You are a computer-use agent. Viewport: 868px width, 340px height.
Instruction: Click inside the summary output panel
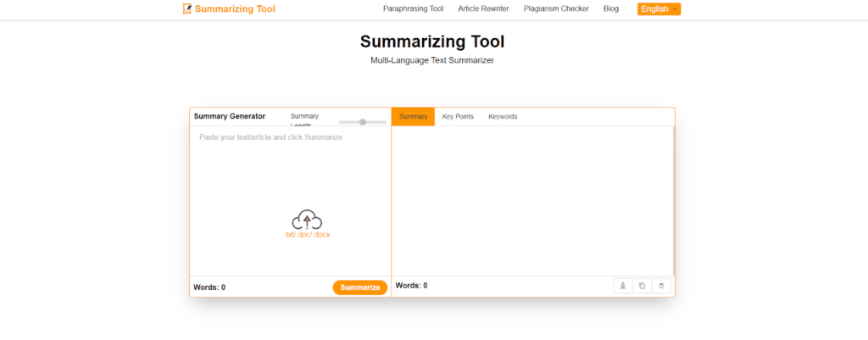pos(531,199)
